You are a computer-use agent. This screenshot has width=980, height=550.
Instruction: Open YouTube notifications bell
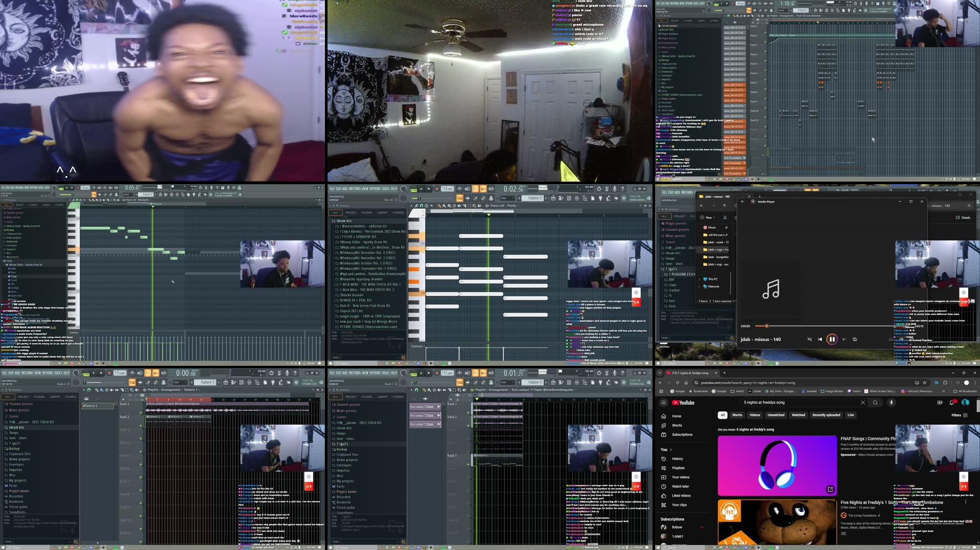click(952, 403)
